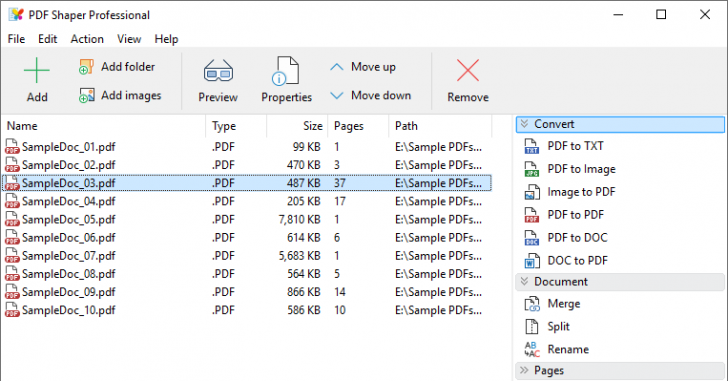728x381 pixels.
Task: Click the Split icon
Action: click(532, 327)
